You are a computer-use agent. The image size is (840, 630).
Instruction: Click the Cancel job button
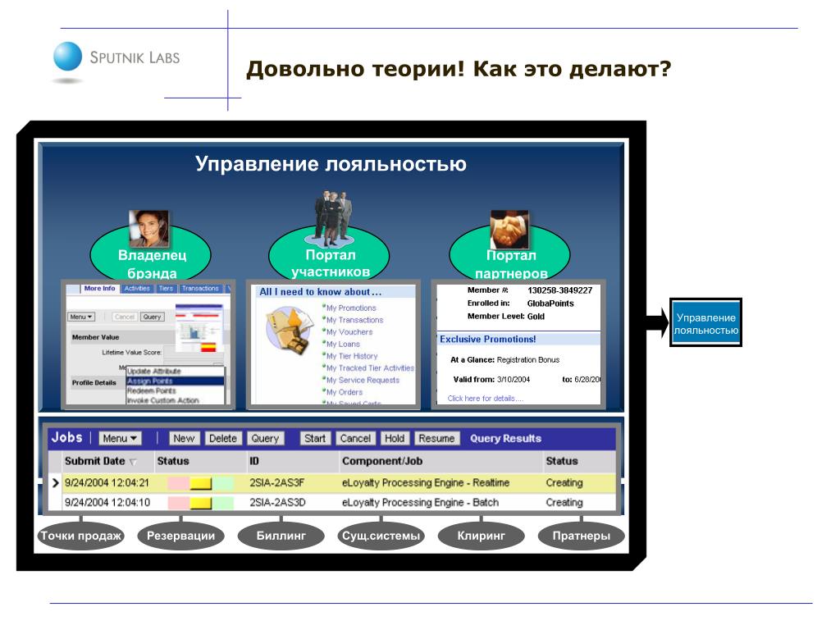click(x=355, y=438)
